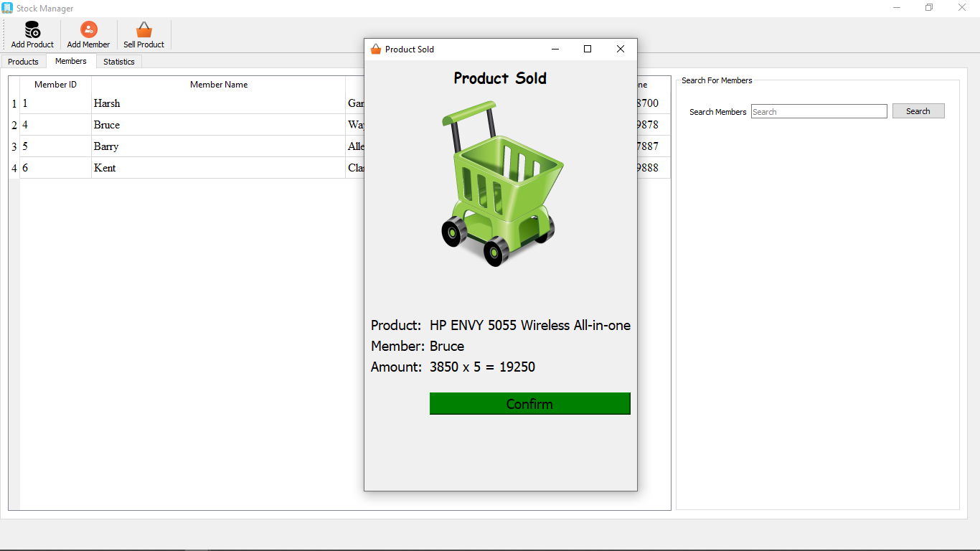Select row header number 3
This screenshot has width=980, height=551.
pyautogui.click(x=14, y=146)
